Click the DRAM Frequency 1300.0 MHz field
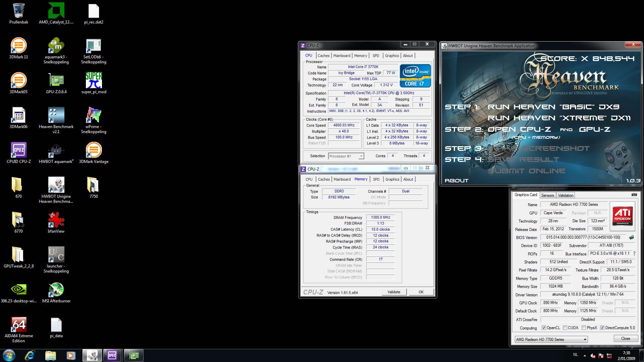644x362 pixels. 380,217
